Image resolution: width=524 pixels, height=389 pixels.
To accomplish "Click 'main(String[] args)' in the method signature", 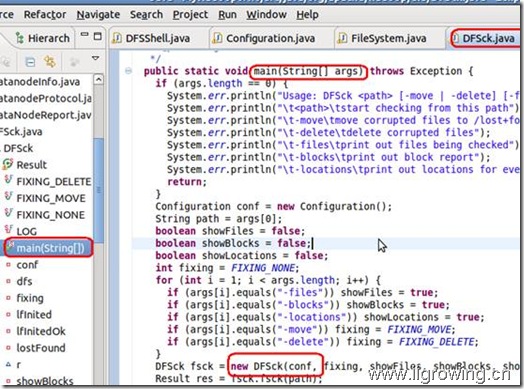I will click(x=308, y=71).
